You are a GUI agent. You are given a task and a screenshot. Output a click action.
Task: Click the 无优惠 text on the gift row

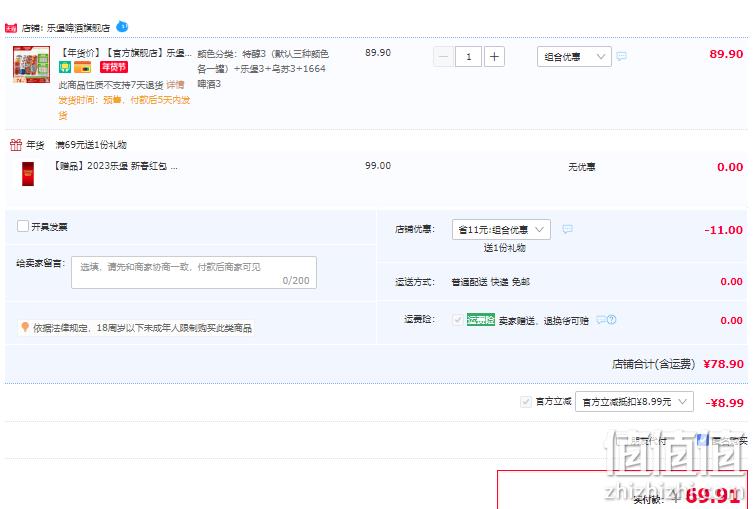(581, 167)
